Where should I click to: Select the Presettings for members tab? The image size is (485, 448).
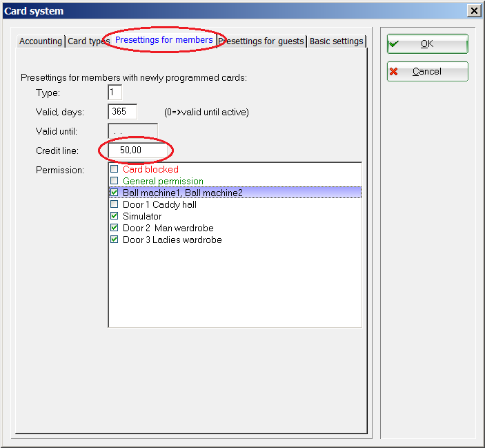click(x=164, y=40)
